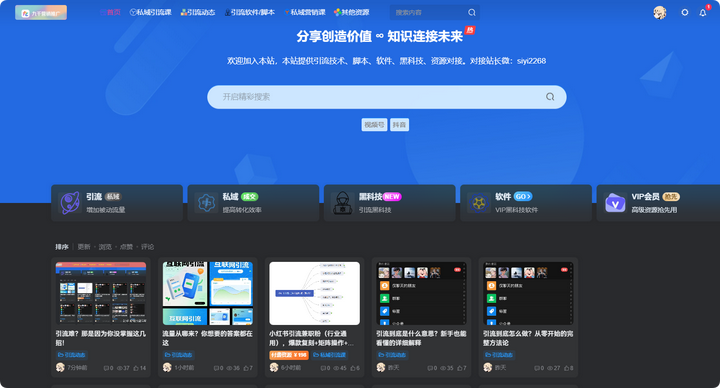
Task: Open the 私域 提高转化效率 card
Action: pyautogui.click(x=253, y=203)
